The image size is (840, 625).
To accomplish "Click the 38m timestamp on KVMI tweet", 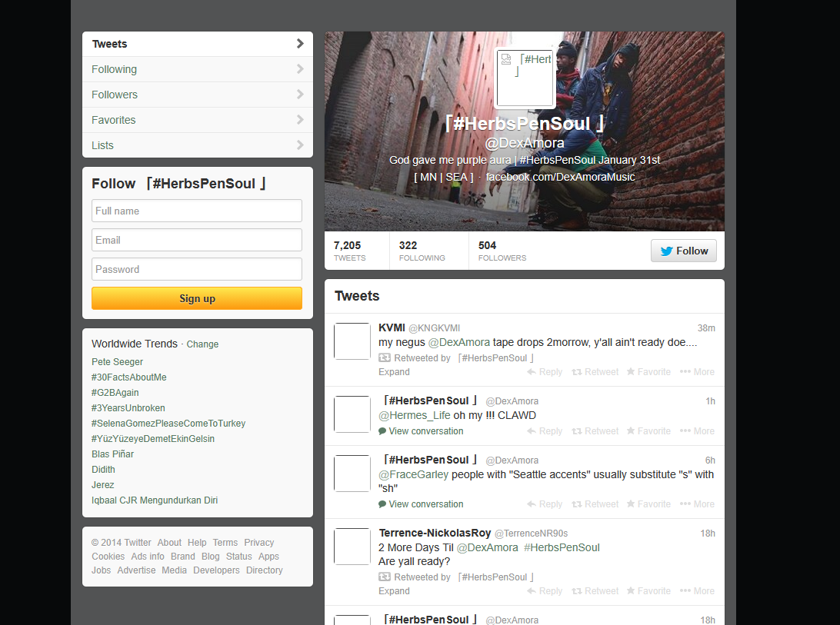I will (706, 327).
